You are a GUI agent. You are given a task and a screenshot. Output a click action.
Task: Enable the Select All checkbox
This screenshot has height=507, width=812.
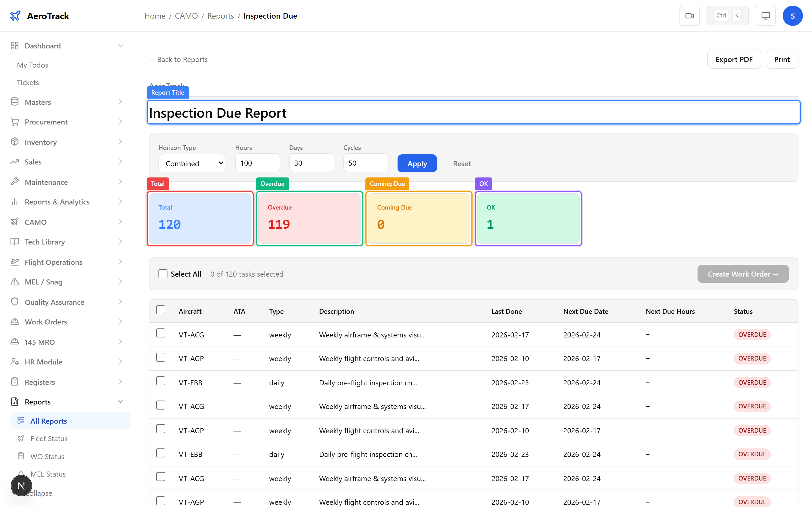163,273
